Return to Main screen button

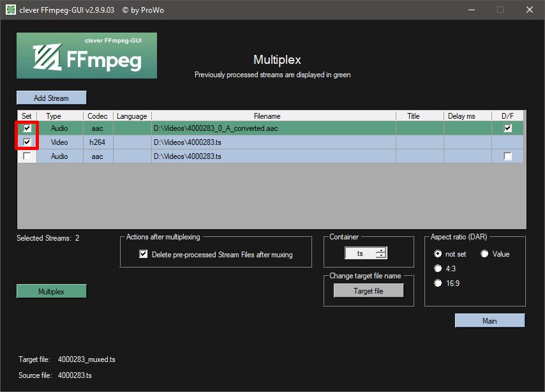(489, 320)
